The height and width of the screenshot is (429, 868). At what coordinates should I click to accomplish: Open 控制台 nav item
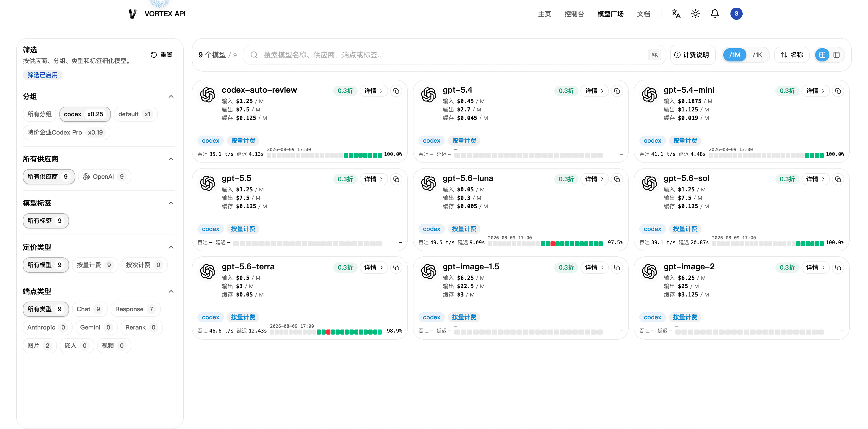coord(574,14)
